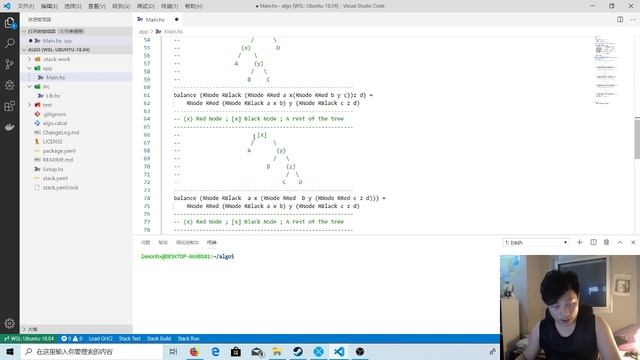
Task: Open the 文件(F) File menu
Action: pos(25,6)
